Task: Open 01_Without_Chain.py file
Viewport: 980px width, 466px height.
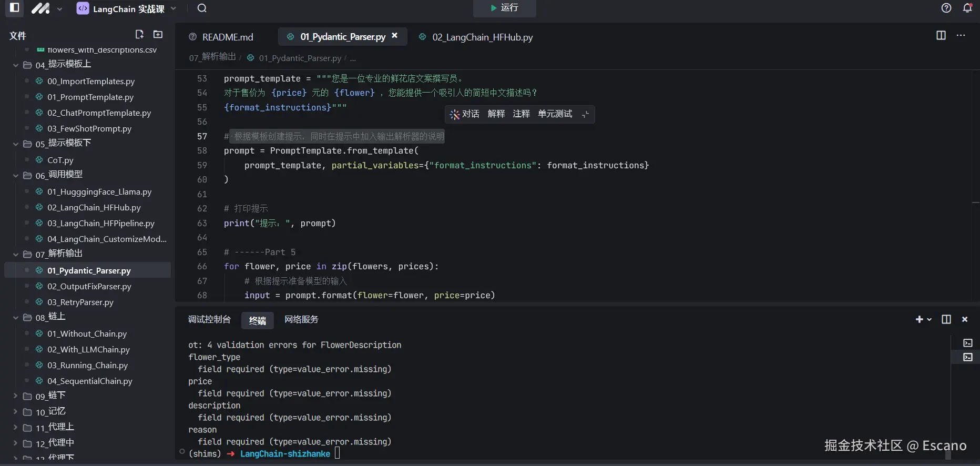Action: [87, 333]
